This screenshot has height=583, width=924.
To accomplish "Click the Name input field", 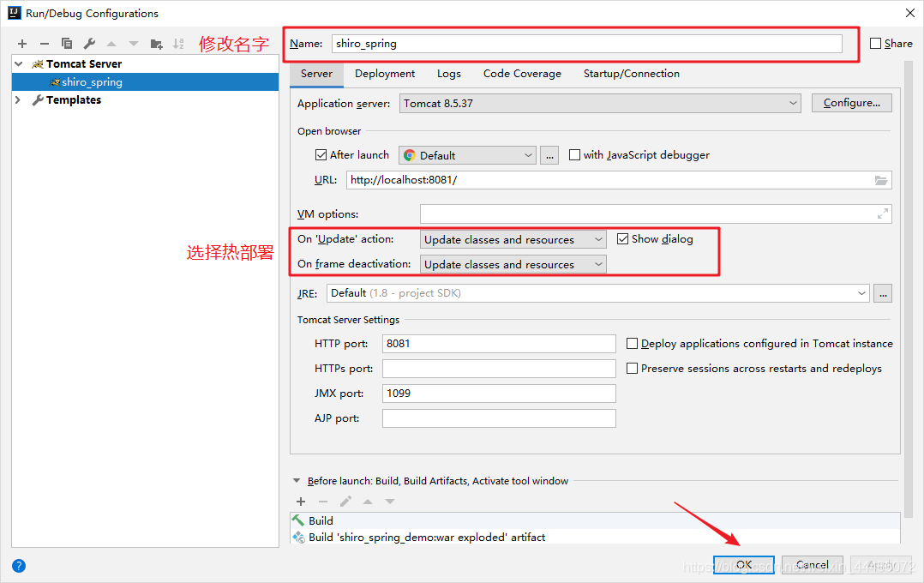I will coord(587,44).
